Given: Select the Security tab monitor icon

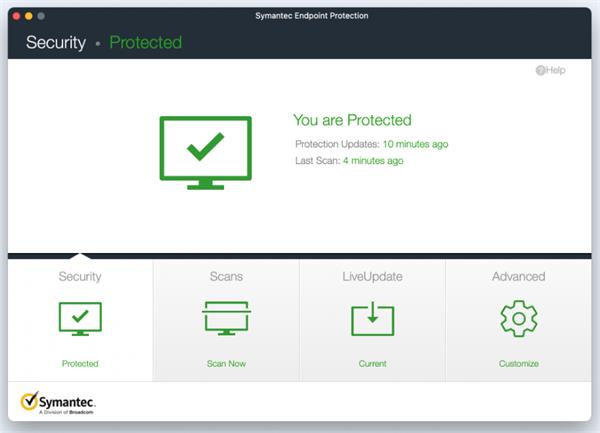Looking at the screenshot, I should pos(80,319).
